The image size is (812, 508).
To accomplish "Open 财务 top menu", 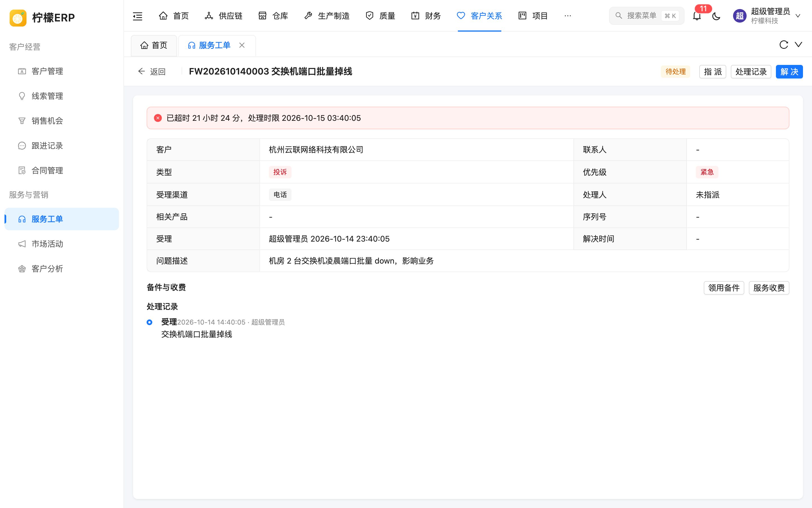I will [x=426, y=16].
